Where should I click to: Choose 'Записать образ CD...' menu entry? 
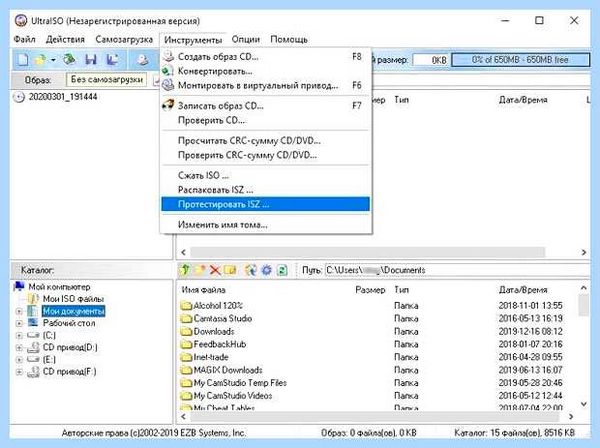pyautogui.click(x=266, y=106)
